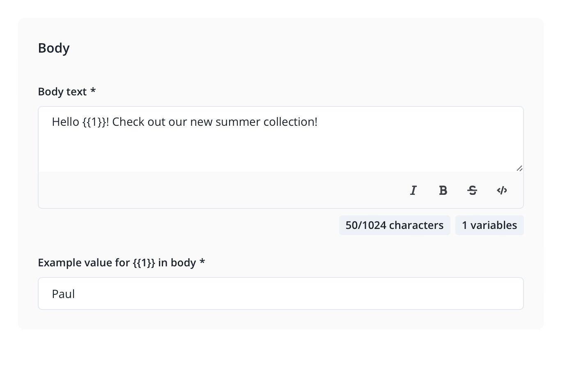Click the Body section heading
The image size is (588, 365).
[x=54, y=48]
